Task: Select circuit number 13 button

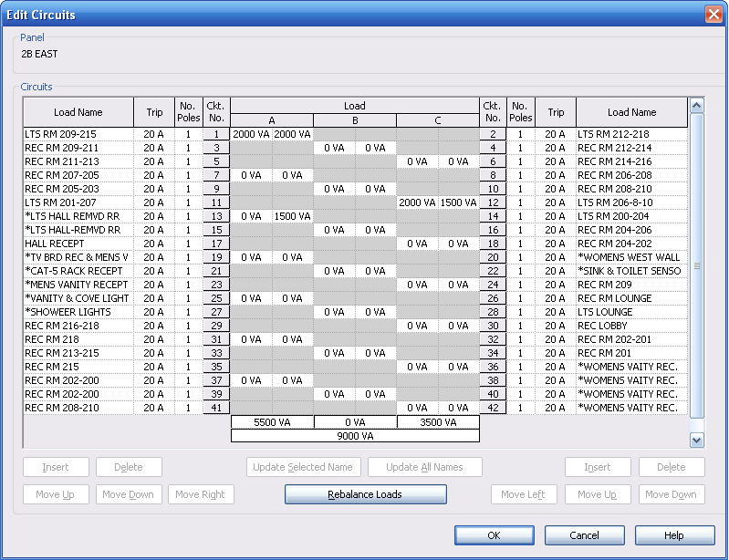Action: [x=216, y=216]
